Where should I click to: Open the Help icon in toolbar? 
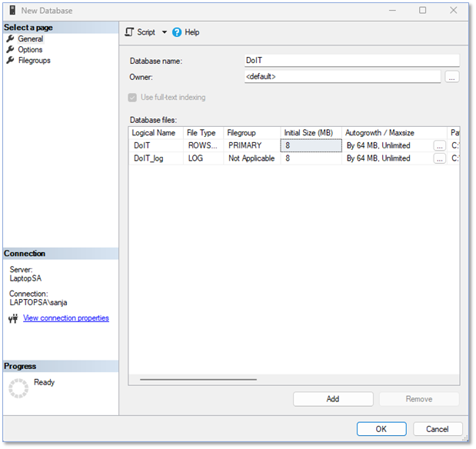coord(177,32)
